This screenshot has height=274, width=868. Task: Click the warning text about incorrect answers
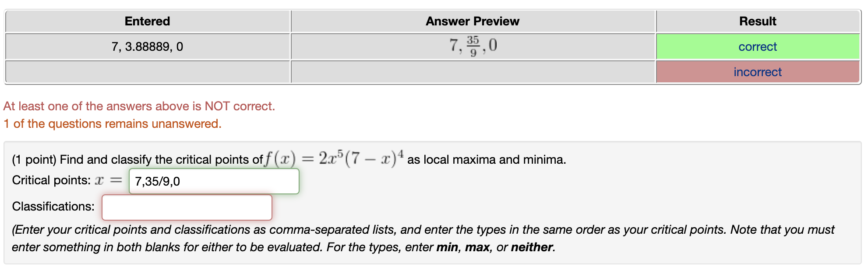(139, 106)
